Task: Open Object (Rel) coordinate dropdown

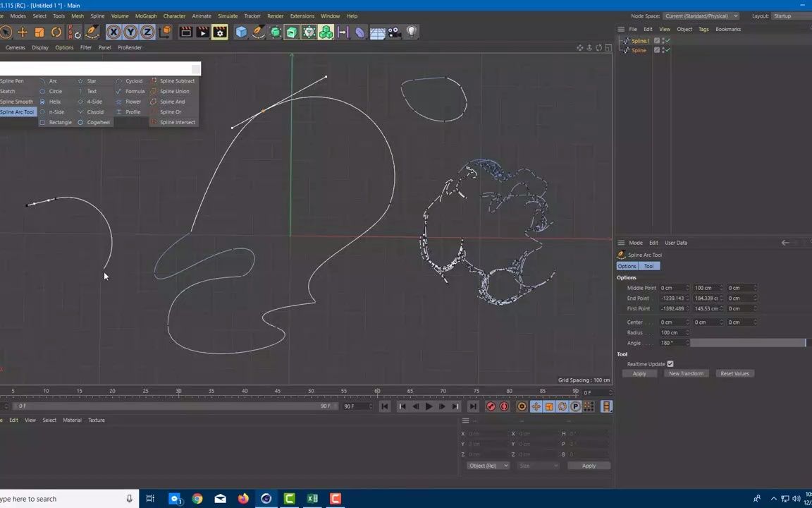Action: [488, 466]
